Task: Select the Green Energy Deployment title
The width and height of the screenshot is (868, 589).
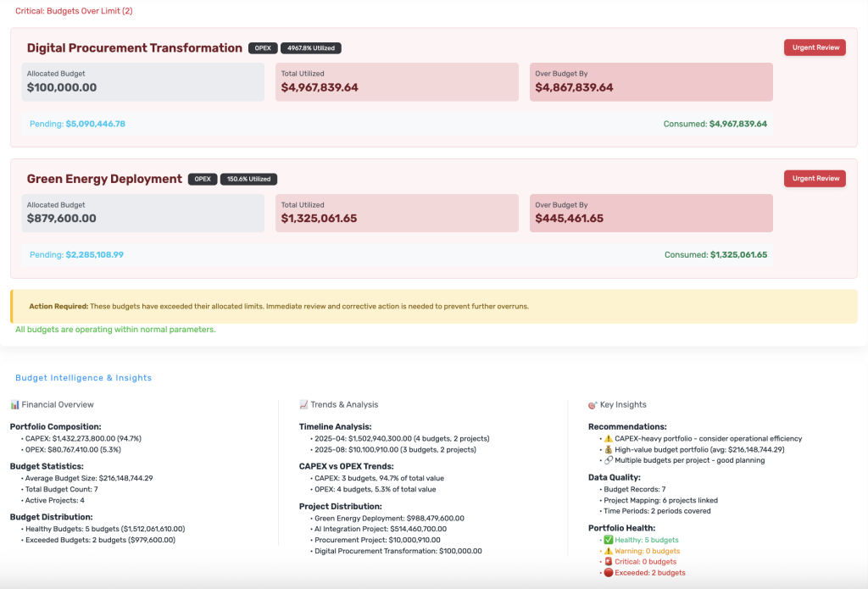Action: point(104,179)
